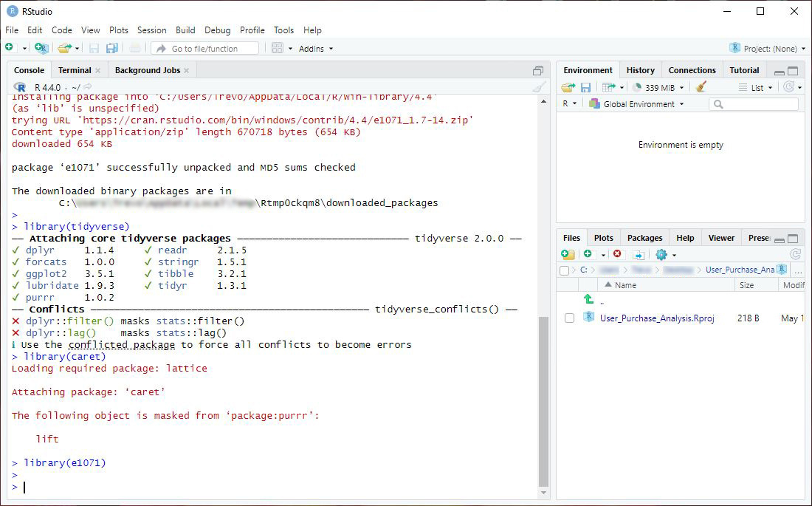
Task: Click the Print icon in main toolbar
Action: point(135,48)
